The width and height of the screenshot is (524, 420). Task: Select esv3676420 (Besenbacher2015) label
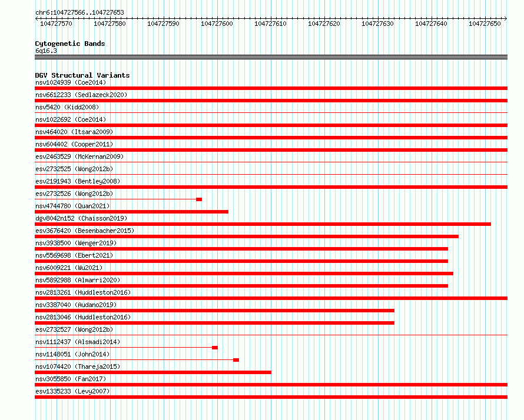coord(85,231)
